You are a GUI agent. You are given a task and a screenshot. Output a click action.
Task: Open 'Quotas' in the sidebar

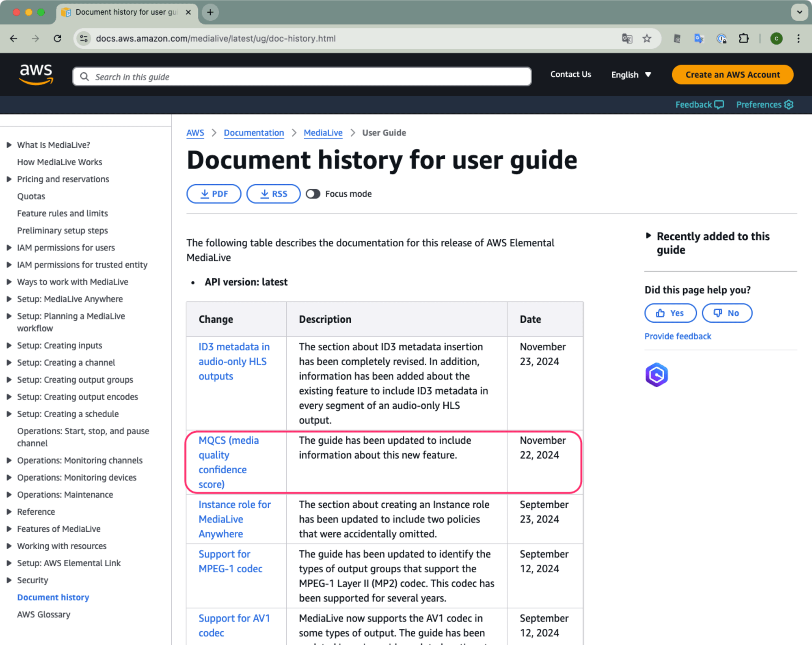click(31, 196)
